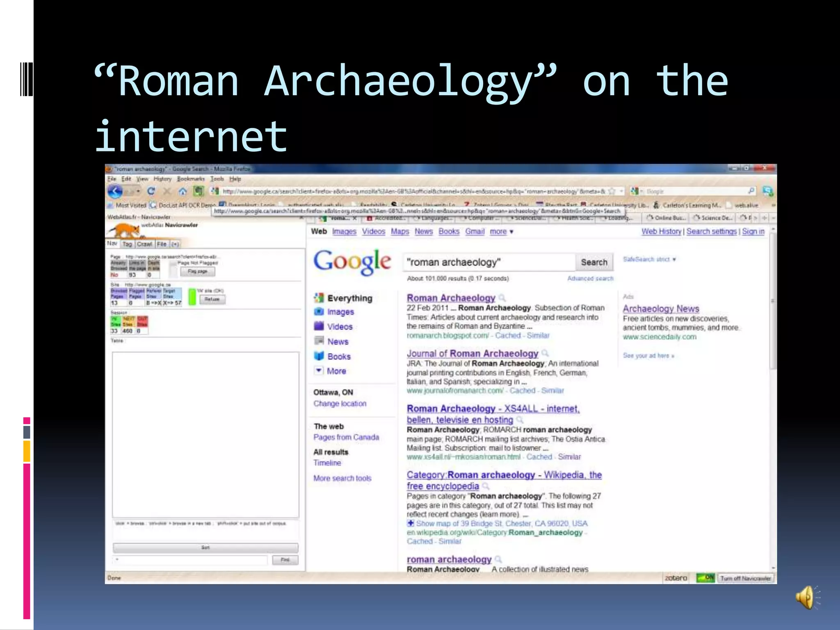Select the Navicrawler Nav tab
840x630 pixels.
[112, 244]
